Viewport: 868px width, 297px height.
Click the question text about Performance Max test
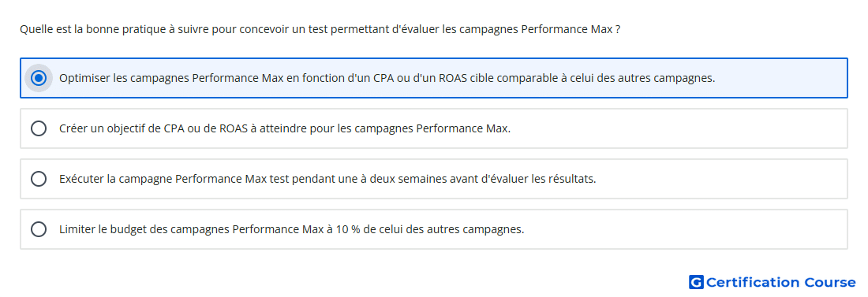[x=320, y=29]
